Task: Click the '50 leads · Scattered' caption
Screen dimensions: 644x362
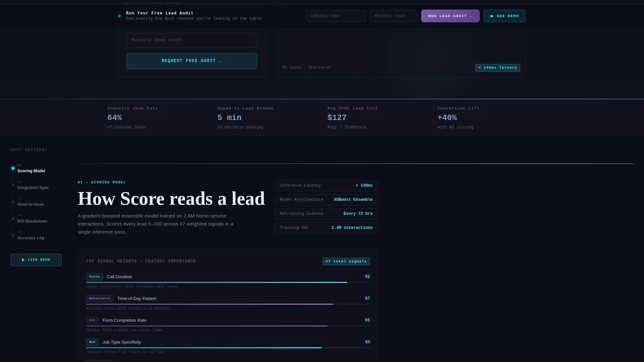Action: [306, 68]
